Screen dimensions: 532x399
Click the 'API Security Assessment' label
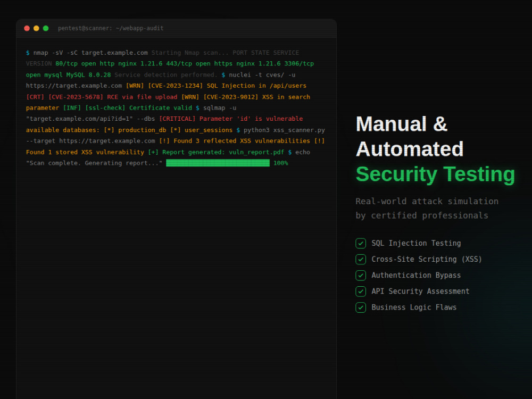click(x=420, y=291)
